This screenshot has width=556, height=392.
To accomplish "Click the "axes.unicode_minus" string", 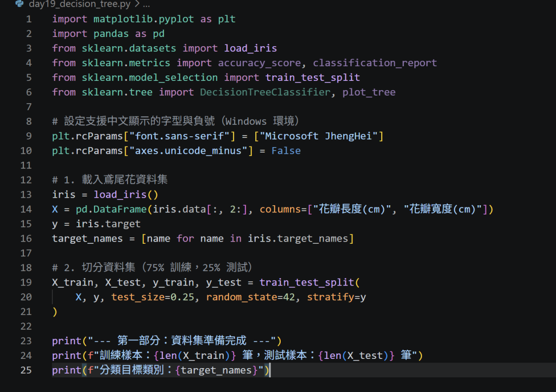I will coord(188,151).
